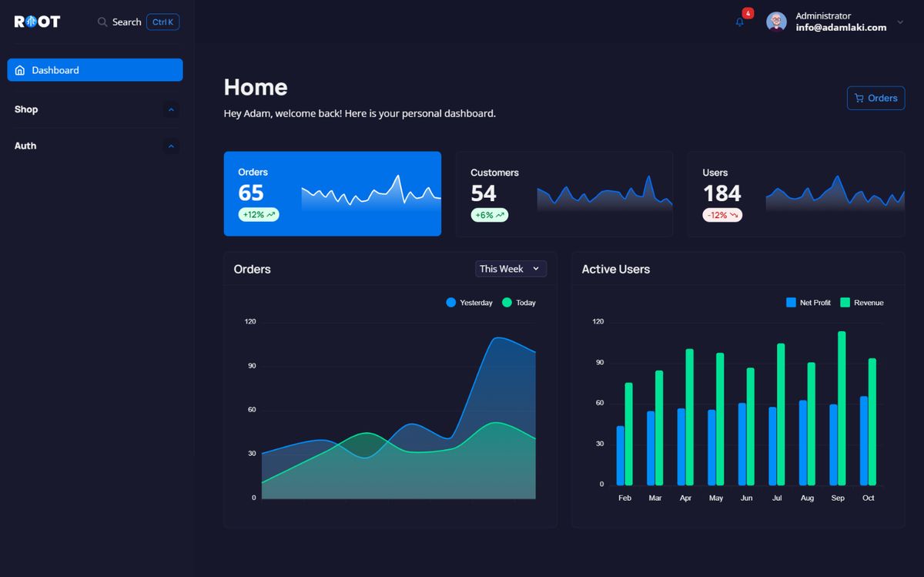Screen dimensions: 924x577
Task: Click the shopping cart icon on Orders button
Action: (859, 98)
